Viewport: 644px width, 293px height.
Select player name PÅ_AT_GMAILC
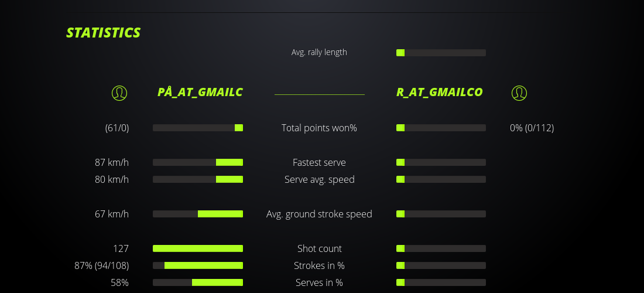click(200, 92)
